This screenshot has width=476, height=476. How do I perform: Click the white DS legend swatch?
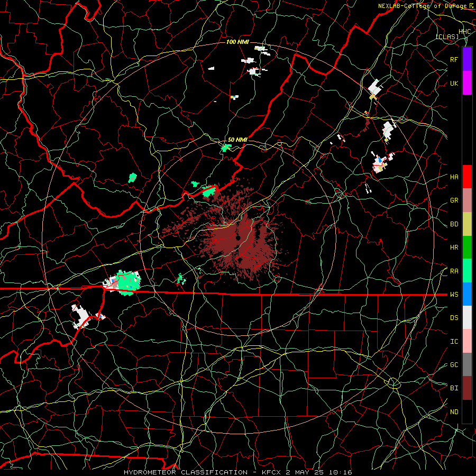[x=467, y=317]
